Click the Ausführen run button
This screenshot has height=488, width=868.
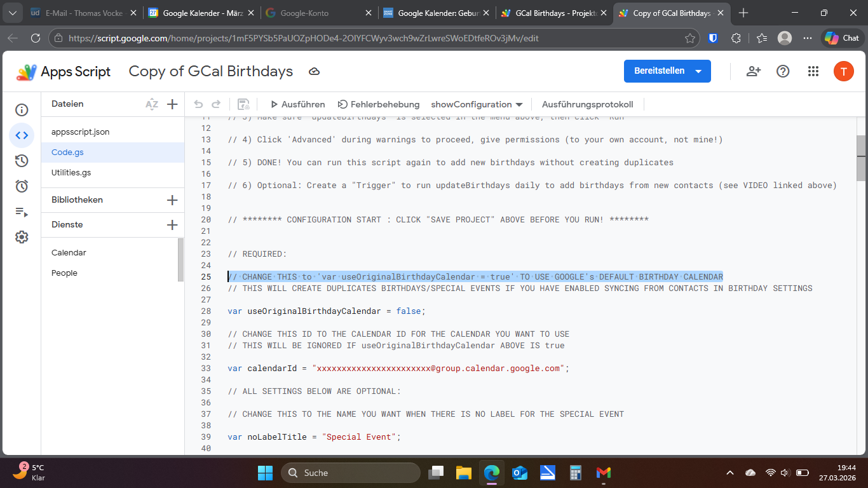coord(297,104)
